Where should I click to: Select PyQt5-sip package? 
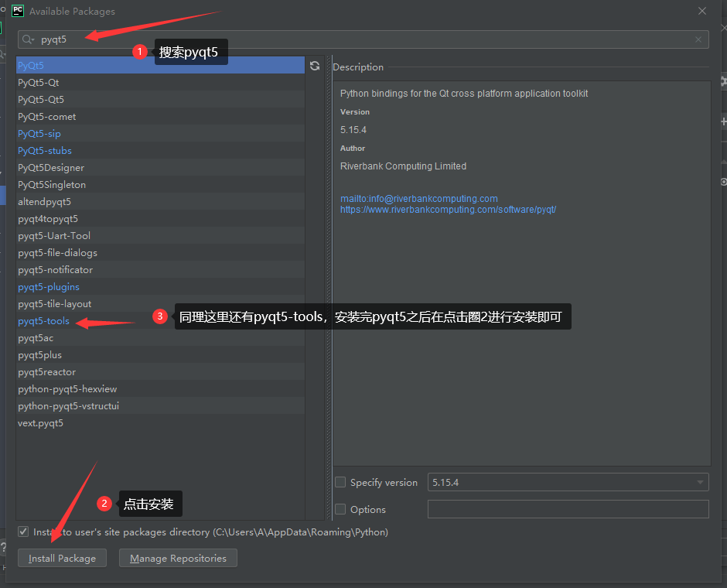pyautogui.click(x=160, y=134)
